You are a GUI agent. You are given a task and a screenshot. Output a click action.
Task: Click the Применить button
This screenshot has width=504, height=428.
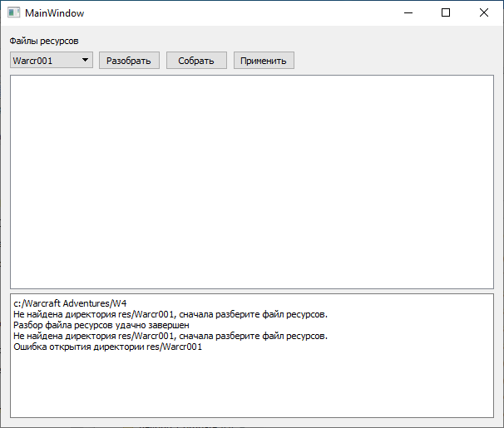coord(264,61)
